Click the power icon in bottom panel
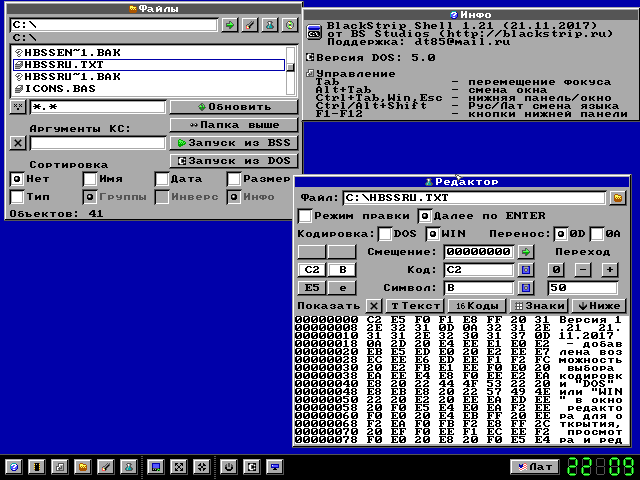 [x=229, y=467]
